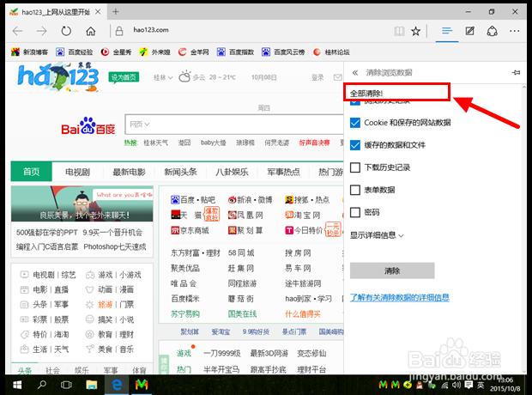Open the 淘宝网 link
The height and width of the screenshot is (395, 532).
pyautogui.click(x=303, y=215)
